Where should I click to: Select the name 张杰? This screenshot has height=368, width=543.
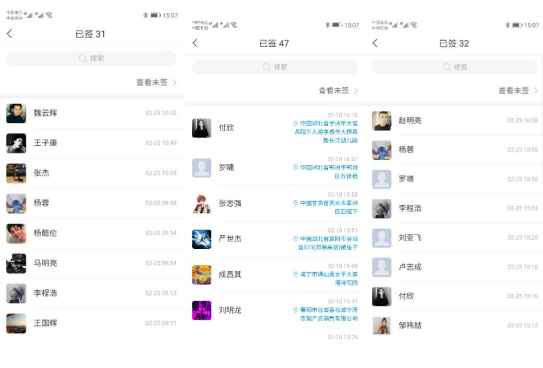click(41, 173)
